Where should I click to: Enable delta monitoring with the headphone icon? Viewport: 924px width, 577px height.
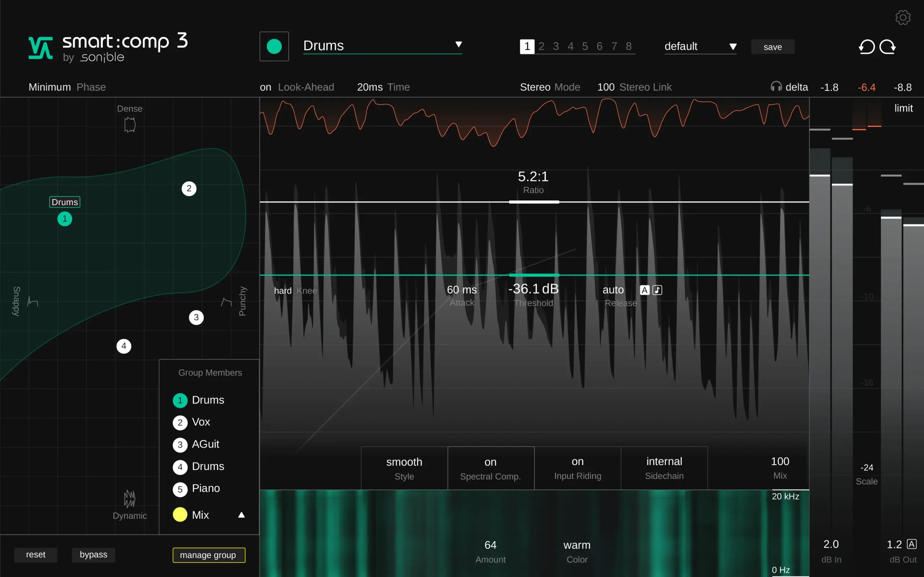[x=776, y=87]
